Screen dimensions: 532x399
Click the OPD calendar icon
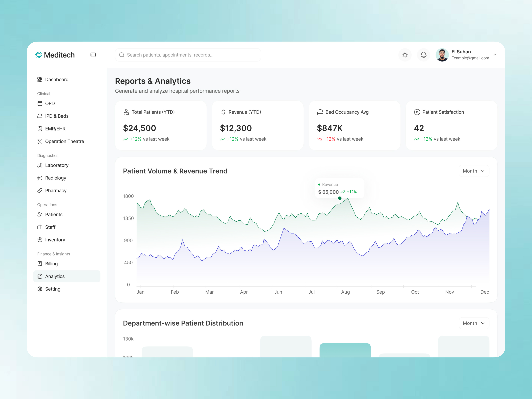[40, 103]
